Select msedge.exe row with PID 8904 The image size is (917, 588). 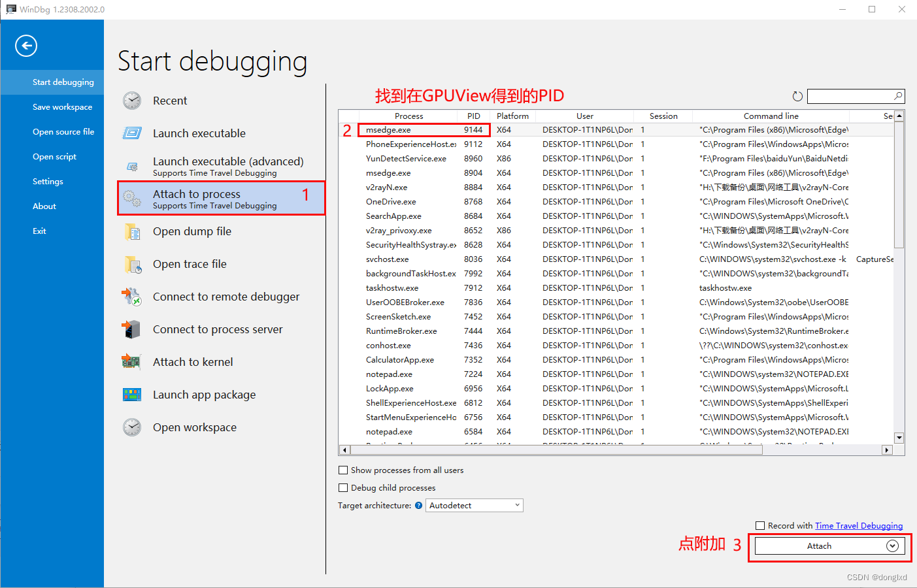(x=616, y=173)
